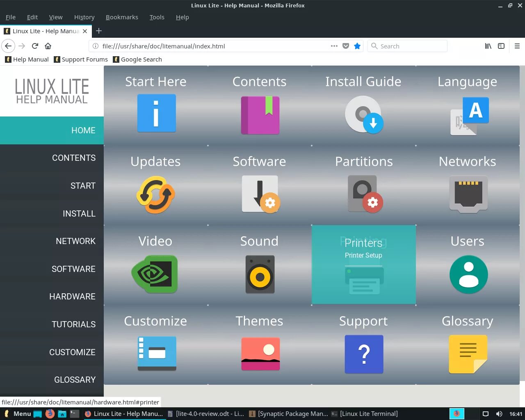525x420 pixels.
Task: Select HARDWARE in the sidebar
Action: (x=52, y=297)
